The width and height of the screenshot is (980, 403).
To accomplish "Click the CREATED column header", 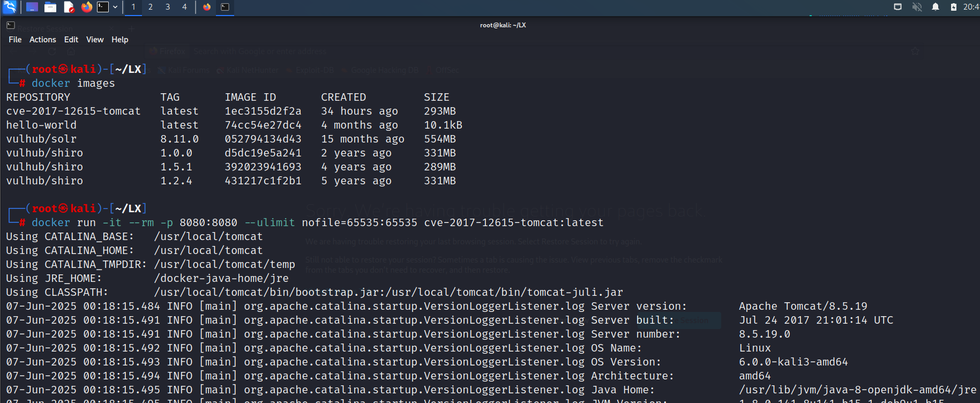I will tap(343, 97).
